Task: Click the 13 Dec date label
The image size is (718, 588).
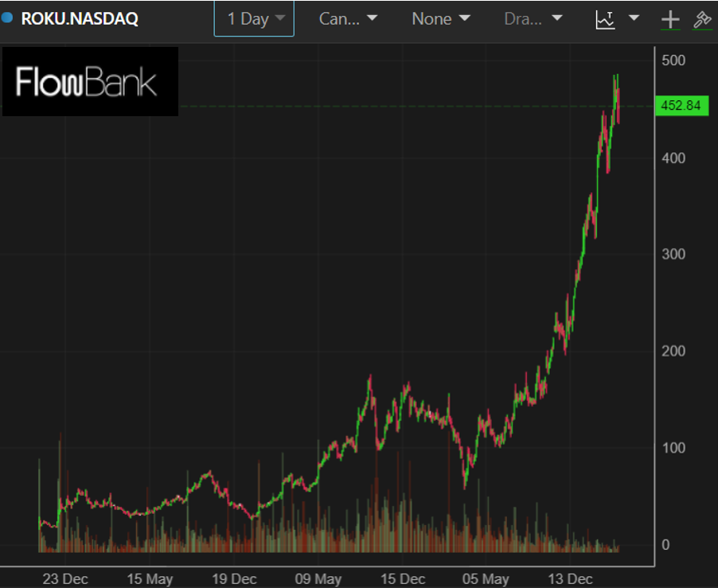Action: click(570, 578)
